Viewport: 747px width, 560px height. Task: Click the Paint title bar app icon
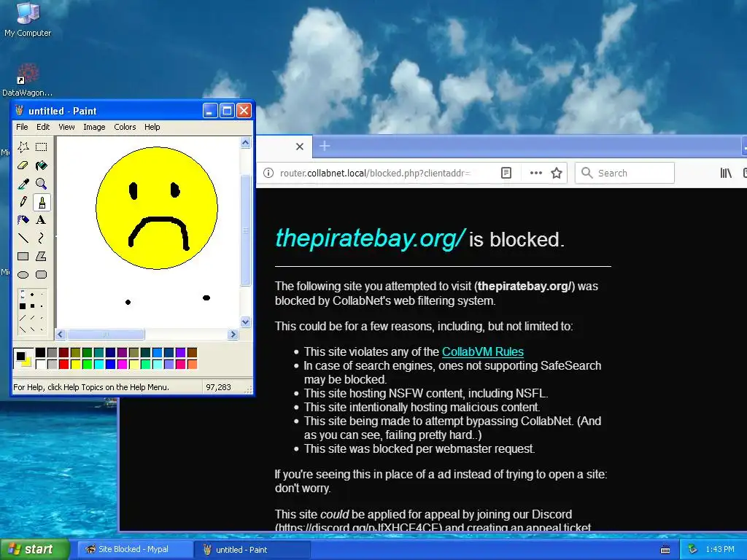[20, 111]
